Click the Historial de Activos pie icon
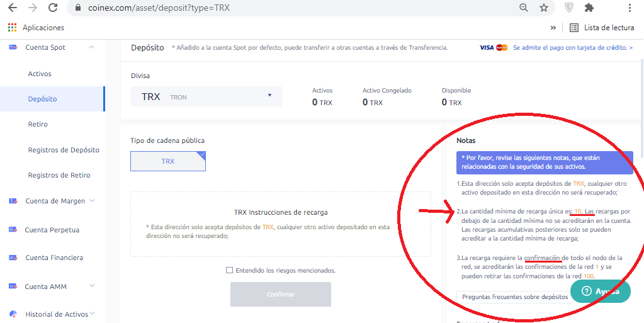 [x=13, y=314]
